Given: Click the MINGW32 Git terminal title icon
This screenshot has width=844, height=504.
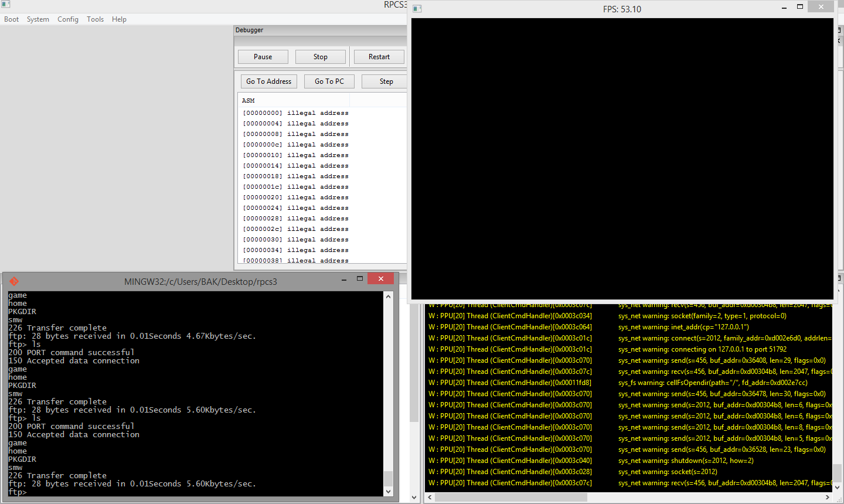Looking at the screenshot, I should click(x=14, y=281).
